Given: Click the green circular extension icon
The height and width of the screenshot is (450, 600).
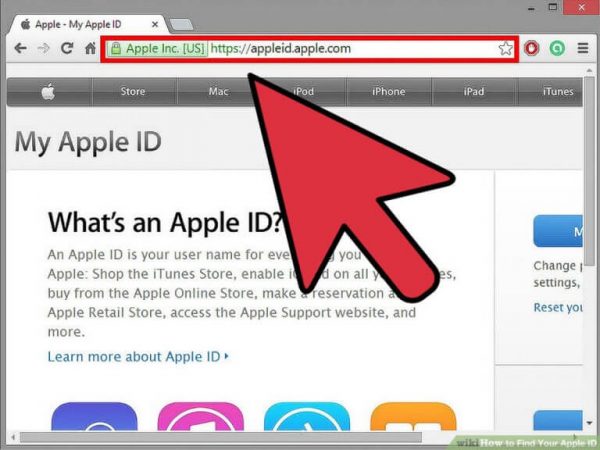Looking at the screenshot, I should tap(557, 48).
